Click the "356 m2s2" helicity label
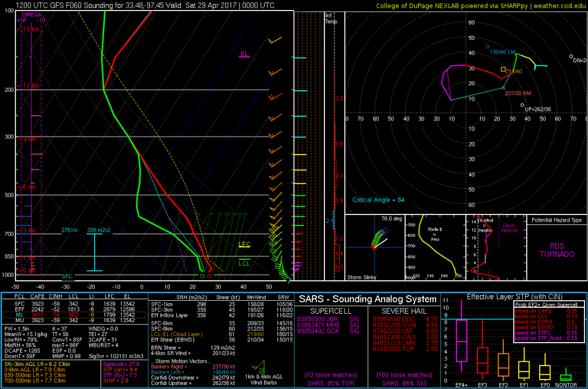Viewport: 588px width, 389px height. coord(99,230)
